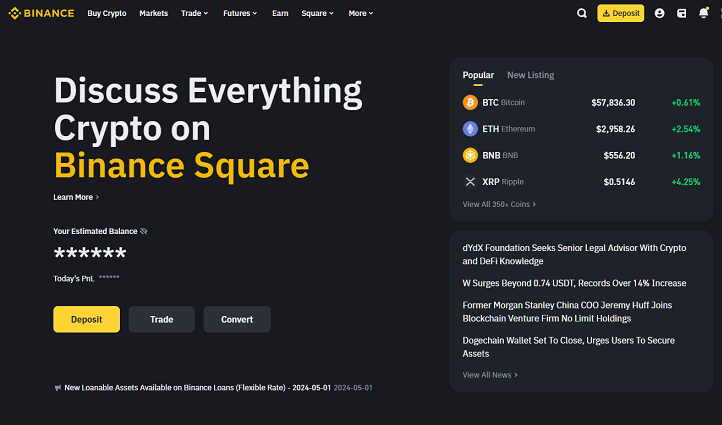Viewport: 722px width, 425px height.
Task: Open the wallet icon in header
Action: pos(681,13)
